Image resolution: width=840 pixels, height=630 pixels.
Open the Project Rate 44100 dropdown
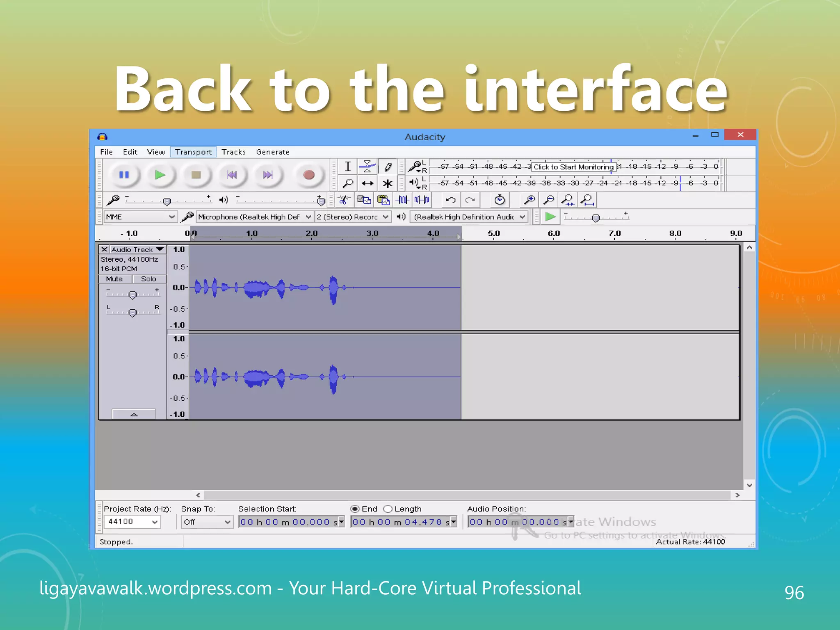click(x=132, y=522)
